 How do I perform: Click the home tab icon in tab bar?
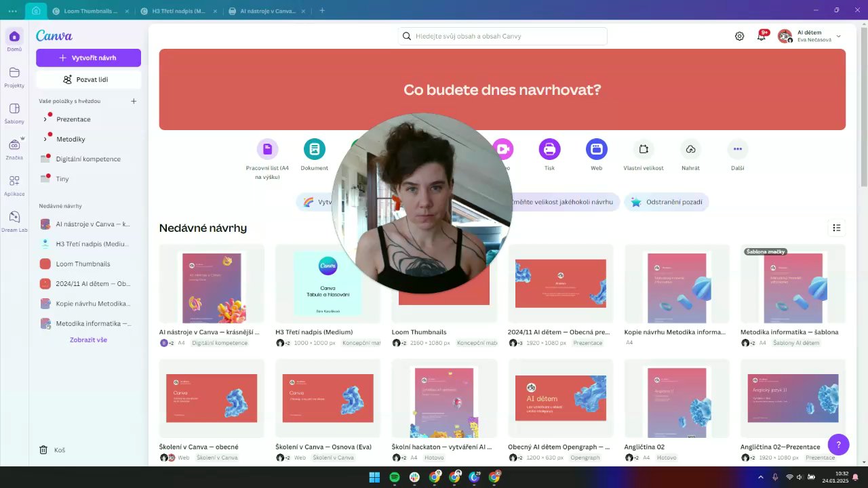[36, 10]
